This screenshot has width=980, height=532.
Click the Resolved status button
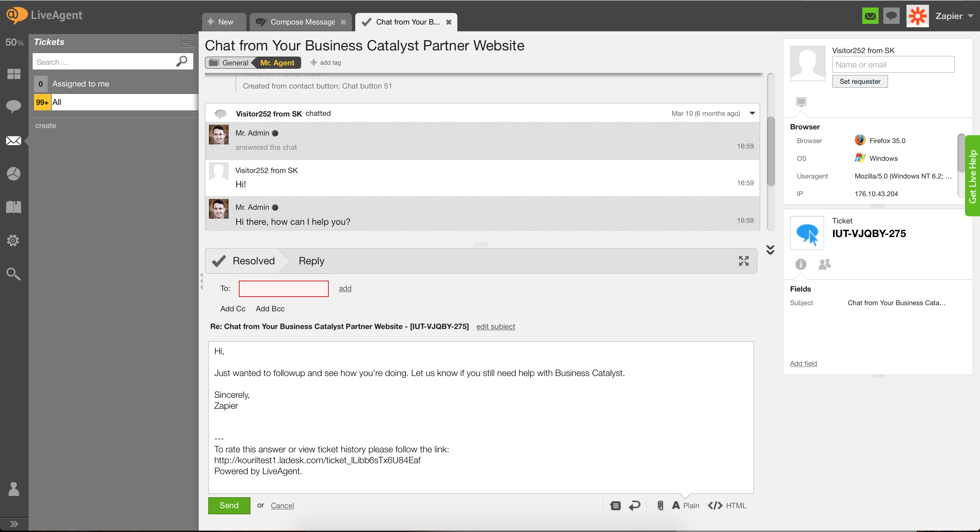click(x=244, y=261)
